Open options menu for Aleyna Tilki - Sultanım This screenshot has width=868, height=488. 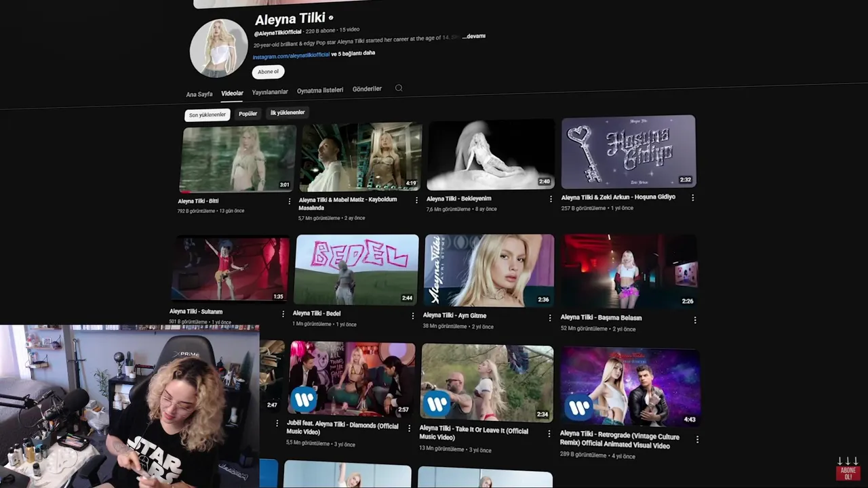click(x=283, y=314)
